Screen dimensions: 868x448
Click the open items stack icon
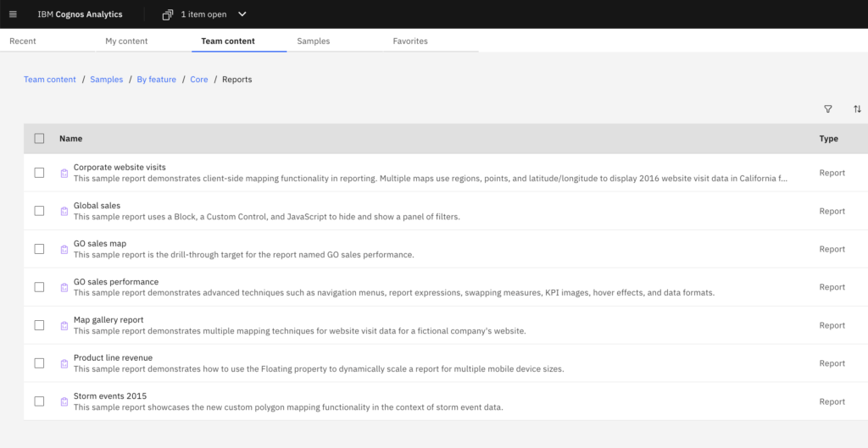point(167,14)
